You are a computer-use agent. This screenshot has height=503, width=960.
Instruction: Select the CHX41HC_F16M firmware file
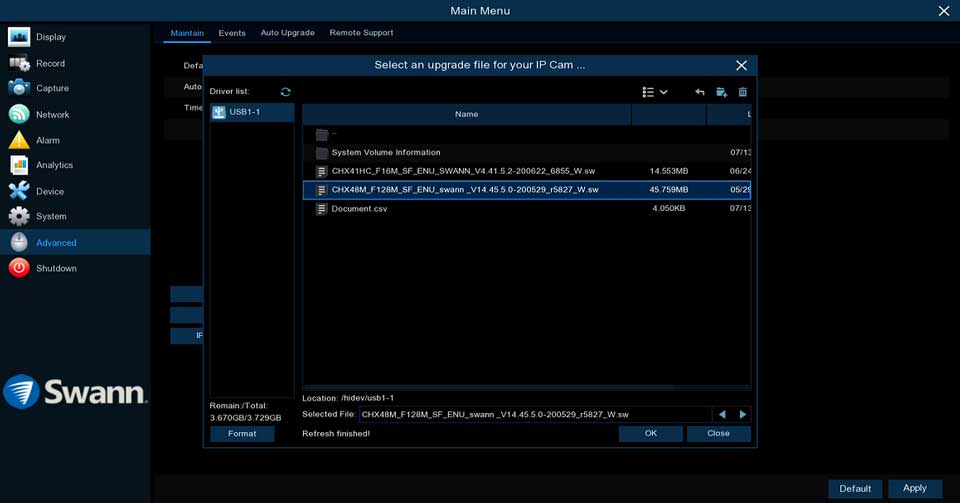point(462,171)
